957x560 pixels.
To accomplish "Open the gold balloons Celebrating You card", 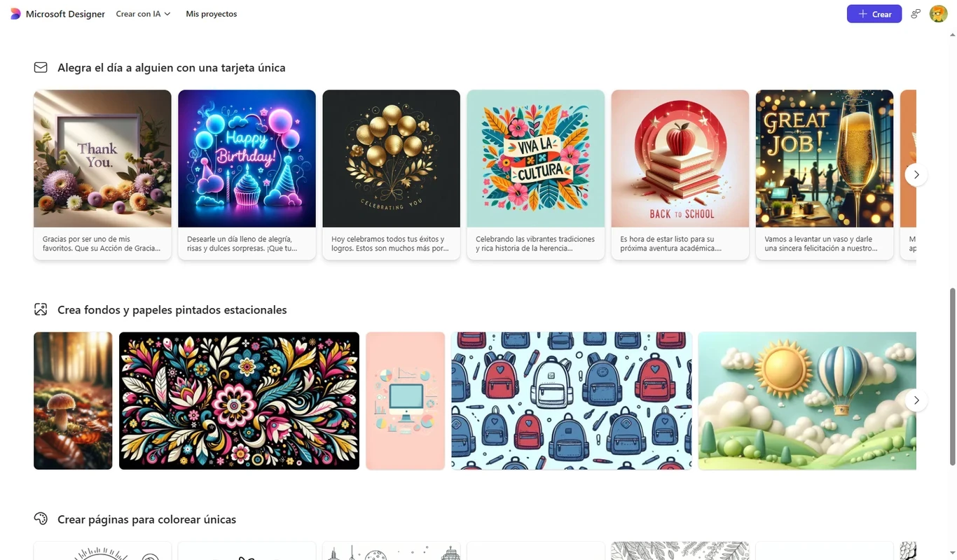I will pyautogui.click(x=391, y=175).
